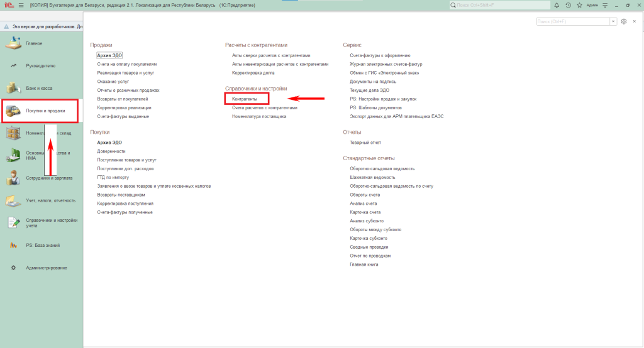Open Поступление товаров и услуг
The image size is (644, 348).
(x=126, y=160)
